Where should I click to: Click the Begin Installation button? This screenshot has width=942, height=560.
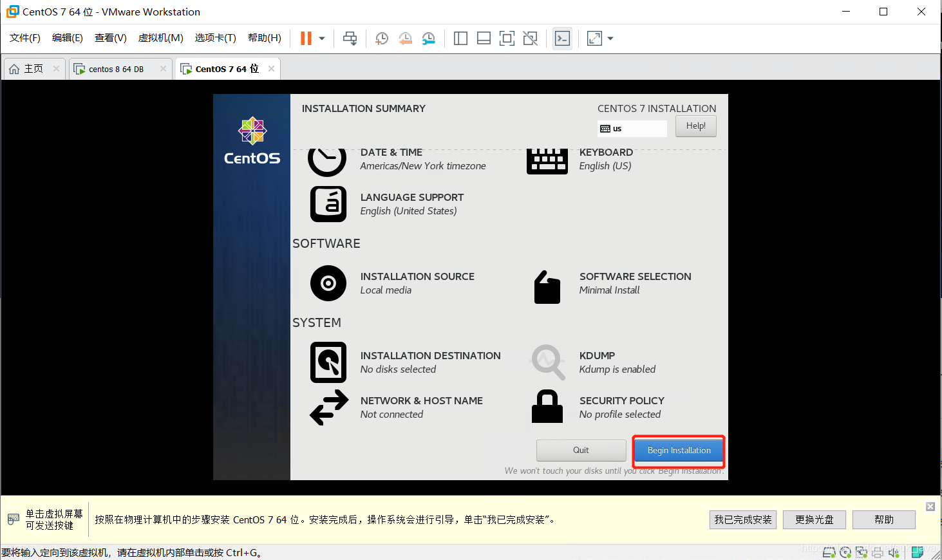pyautogui.click(x=679, y=451)
